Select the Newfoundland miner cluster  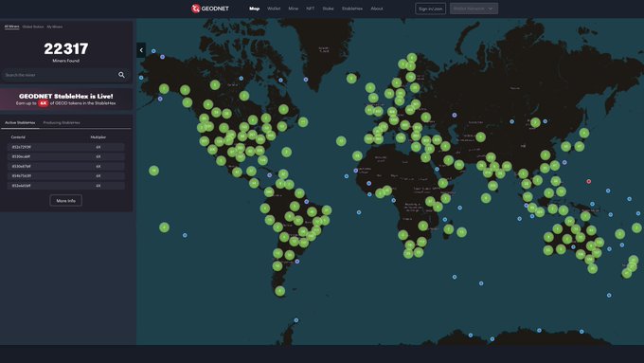point(303,122)
